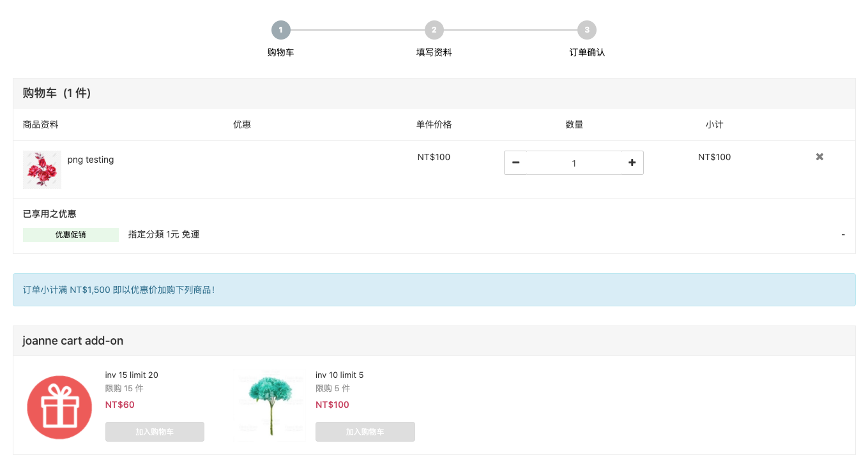Add inv 10 limit 5 item to cart
This screenshot has height=471, width=868.
click(x=365, y=431)
